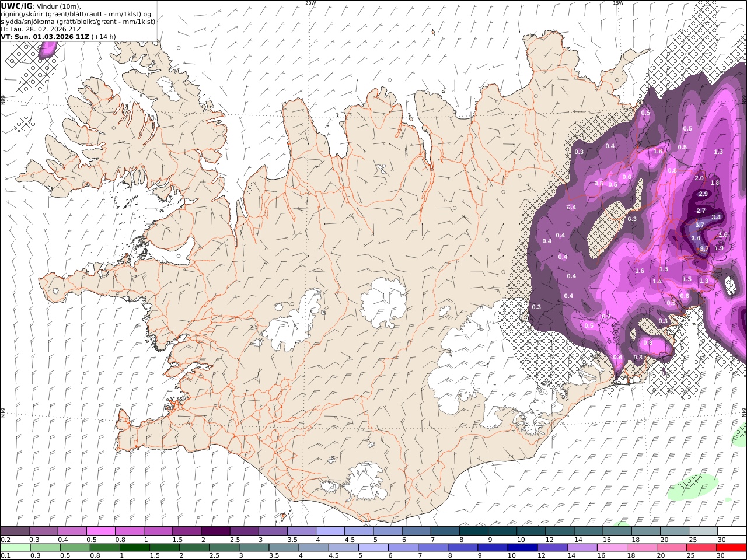This screenshot has height=560, width=747.
Task: Click the valid time "VT: Sun. 01.03.2026 11Z"
Action: point(45,36)
